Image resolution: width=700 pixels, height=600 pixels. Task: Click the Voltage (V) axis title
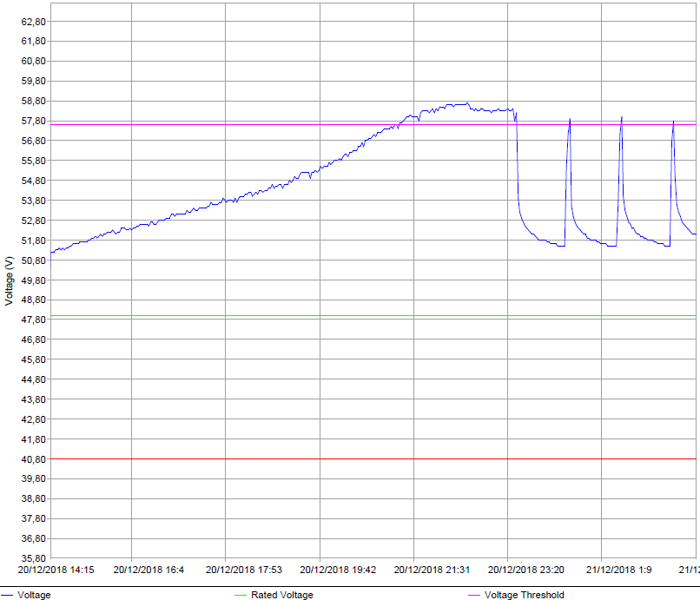click(9, 280)
